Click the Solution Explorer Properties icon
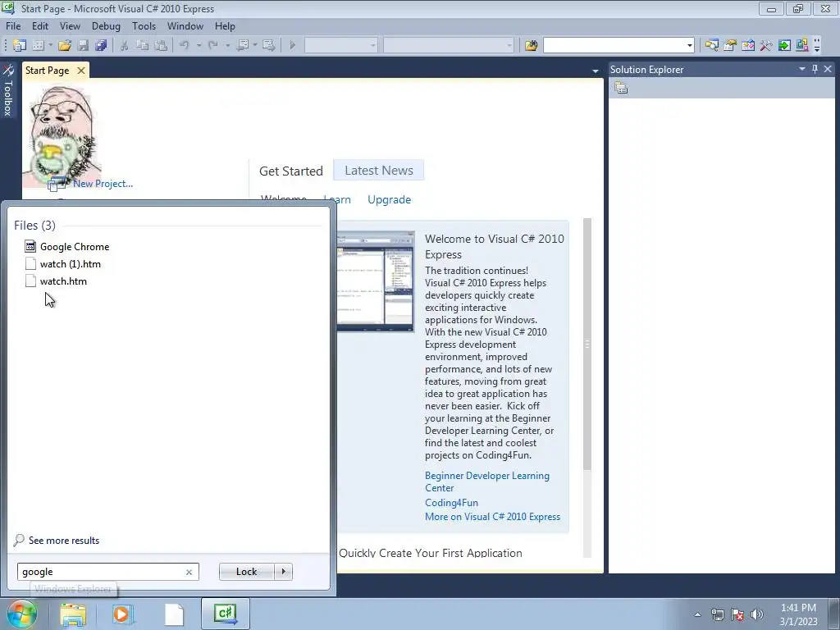 621,88
